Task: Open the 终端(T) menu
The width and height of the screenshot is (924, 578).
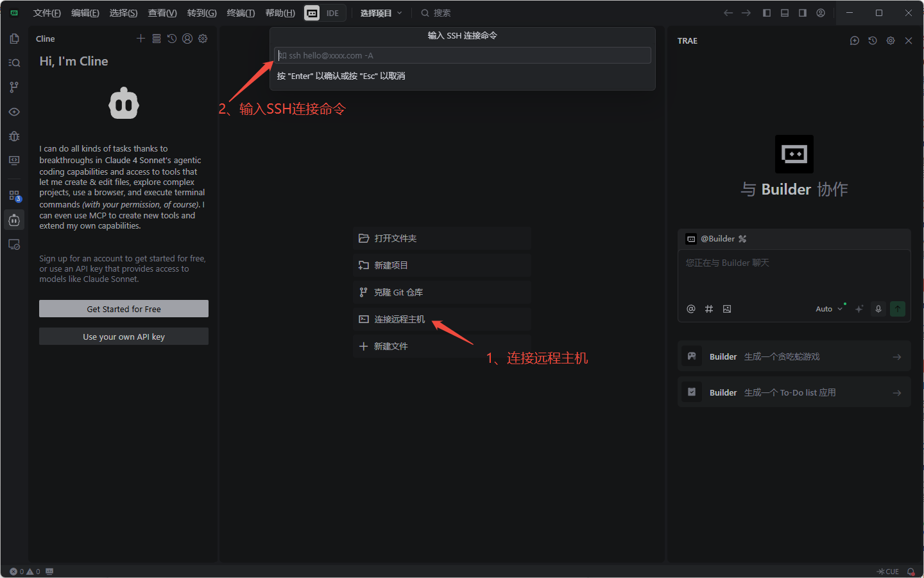Action: pos(241,13)
